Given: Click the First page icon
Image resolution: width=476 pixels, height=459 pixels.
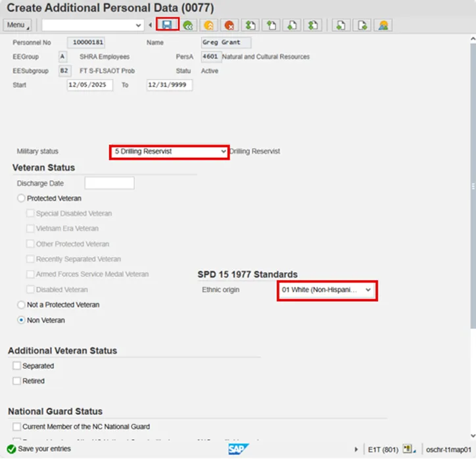Looking at the screenshot, I should (x=250, y=25).
